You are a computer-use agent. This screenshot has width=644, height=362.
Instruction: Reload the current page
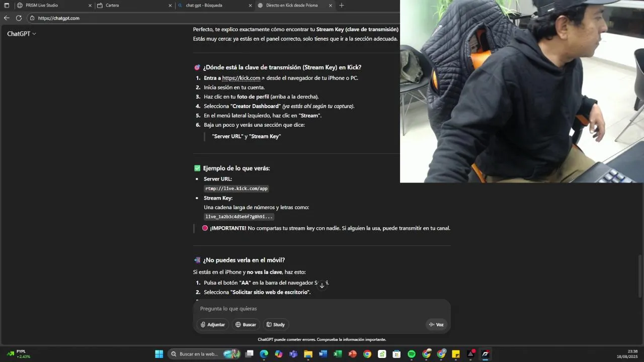19,18
